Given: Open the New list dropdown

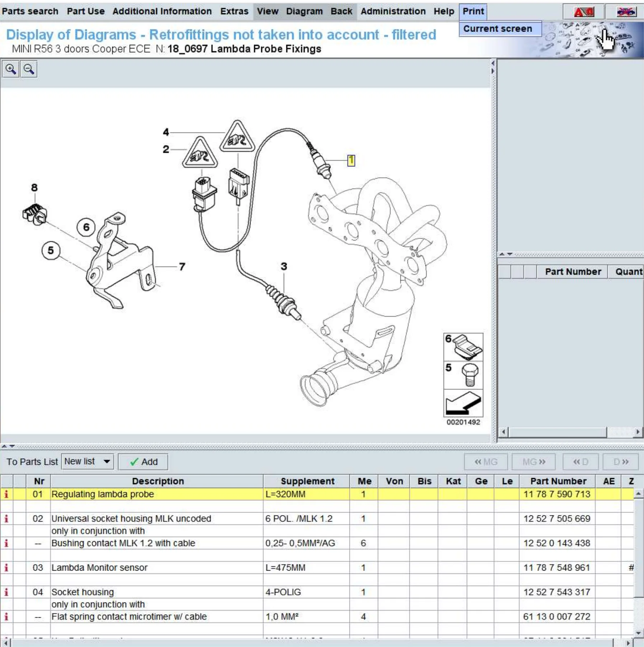Looking at the screenshot, I should point(88,462).
